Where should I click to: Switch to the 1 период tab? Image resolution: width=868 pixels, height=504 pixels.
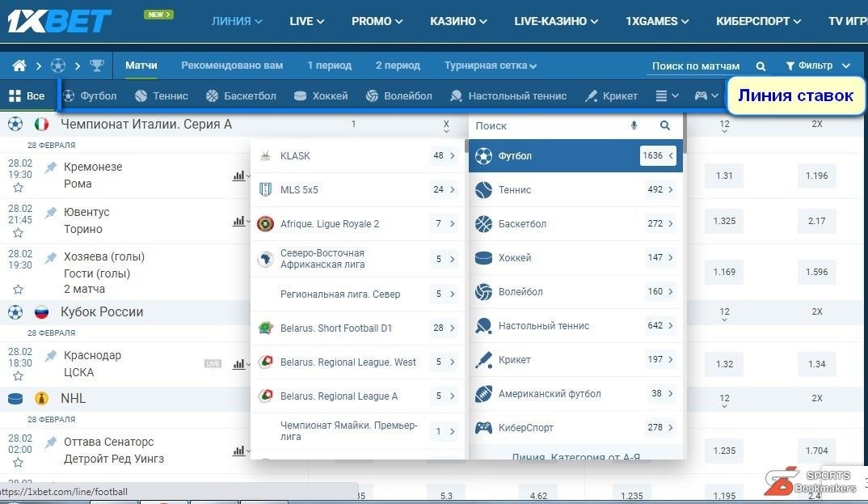click(x=330, y=66)
